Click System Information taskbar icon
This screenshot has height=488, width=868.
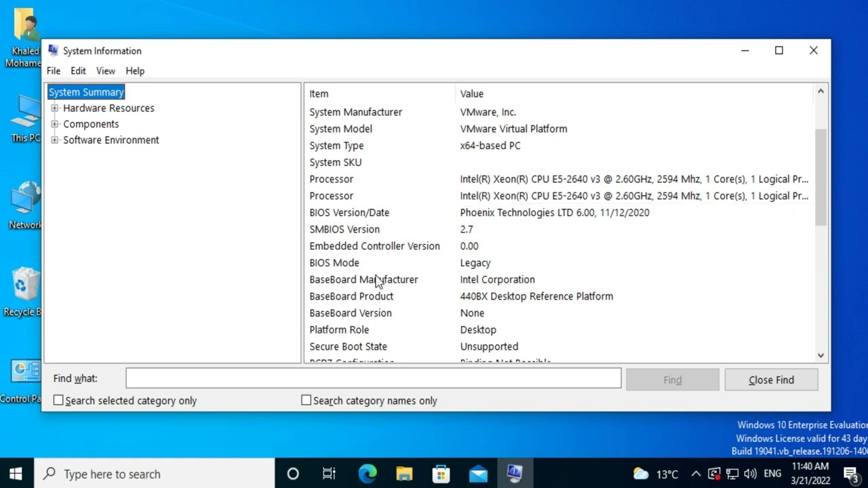(515, 473)
